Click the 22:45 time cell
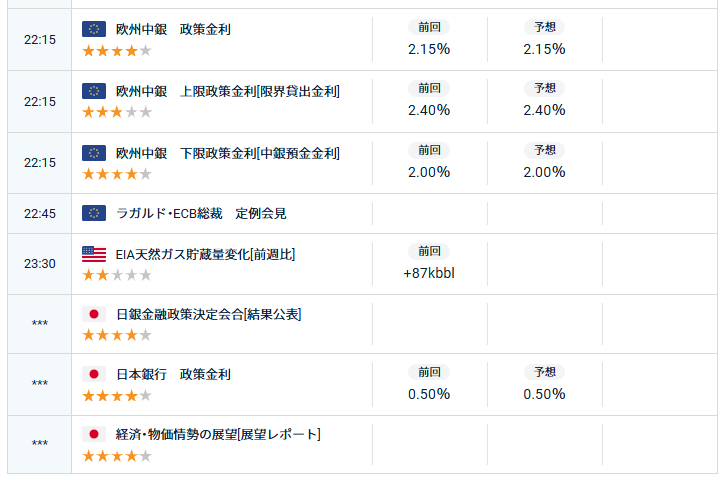This screenshot has width=721, height=480. tap(39, 214)
